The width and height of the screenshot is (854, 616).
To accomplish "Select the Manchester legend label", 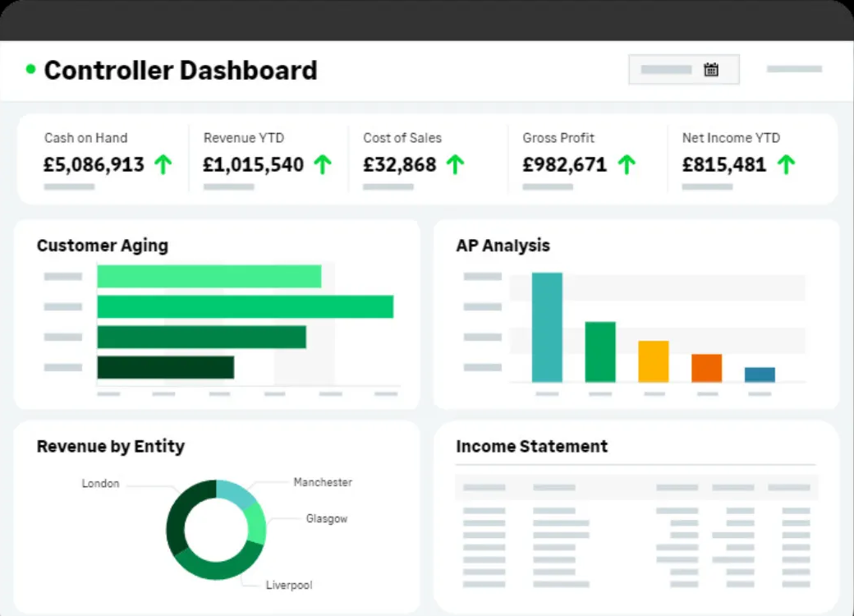I will [324, 482].
